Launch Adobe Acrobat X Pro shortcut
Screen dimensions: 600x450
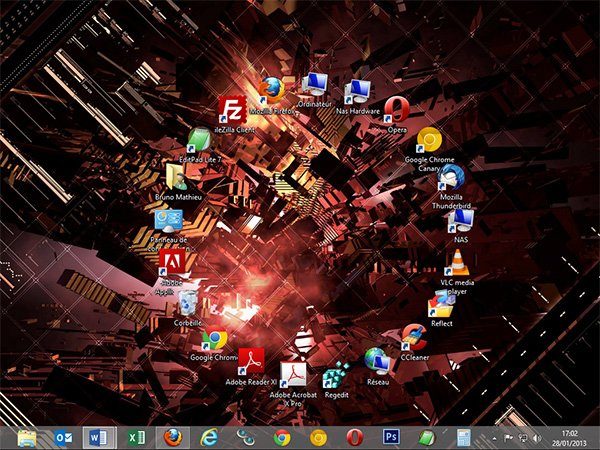click(x=293, y=375)
